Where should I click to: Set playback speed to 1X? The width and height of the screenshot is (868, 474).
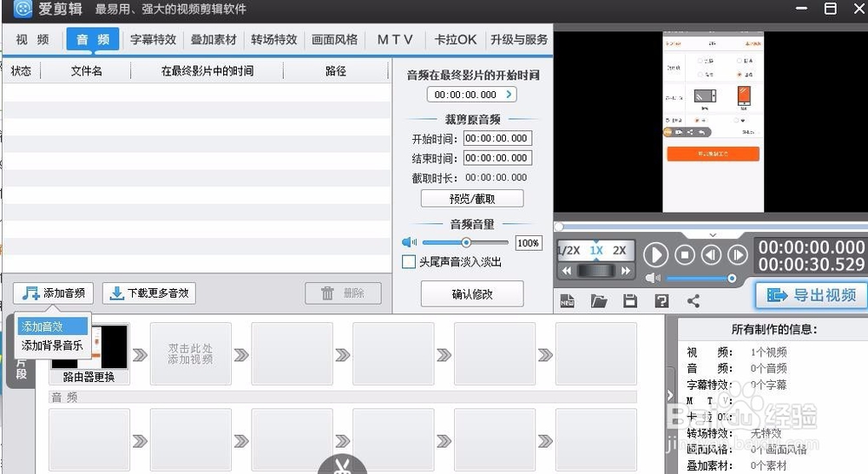pos(596,250)
